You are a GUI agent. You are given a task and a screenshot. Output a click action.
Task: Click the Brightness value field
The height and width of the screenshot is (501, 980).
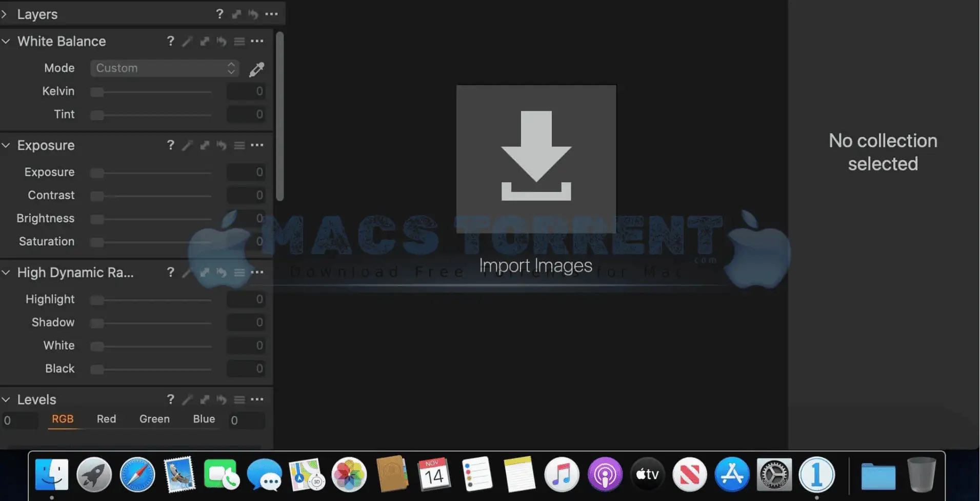[x=246, y=219]
